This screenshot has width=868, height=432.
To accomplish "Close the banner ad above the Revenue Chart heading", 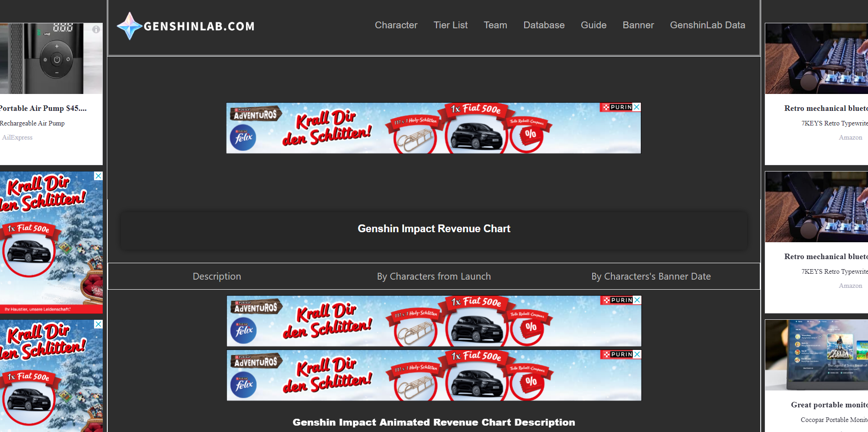I will point(637,107).
